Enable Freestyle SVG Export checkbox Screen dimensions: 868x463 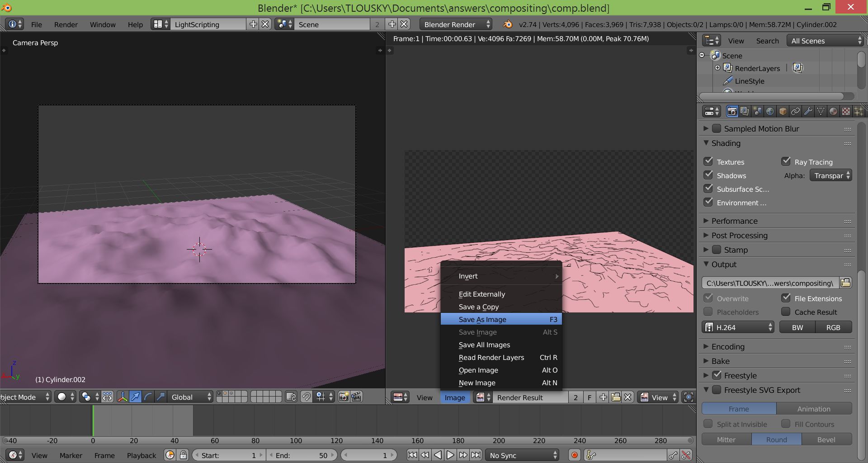click(x=717, y=390)
